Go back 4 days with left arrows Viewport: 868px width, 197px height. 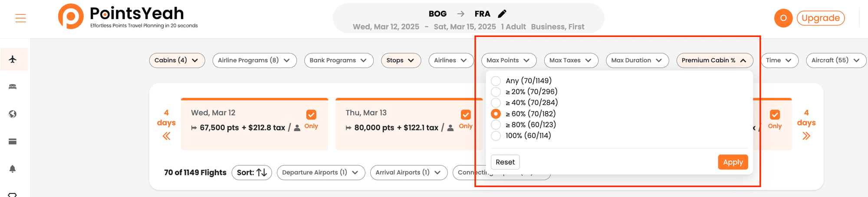click(x=166, y=136)
